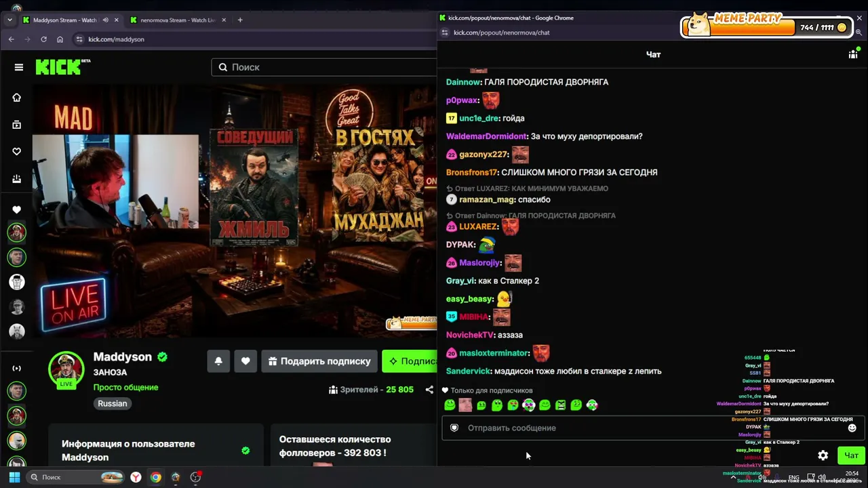The height and width of the screenshot is (488, 868).
Task: Reload the kick.com/maddyson page
Action: [x=43, y=39]
